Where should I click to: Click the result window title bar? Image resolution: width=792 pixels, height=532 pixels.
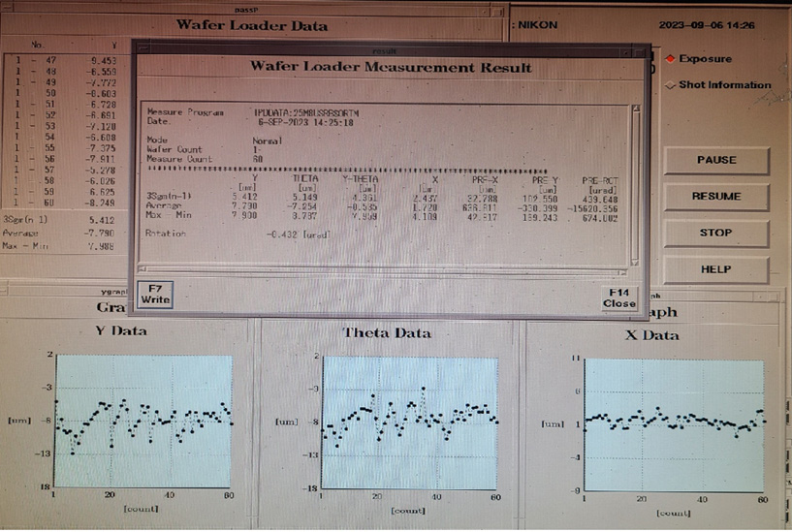click(x=388, y=48)
